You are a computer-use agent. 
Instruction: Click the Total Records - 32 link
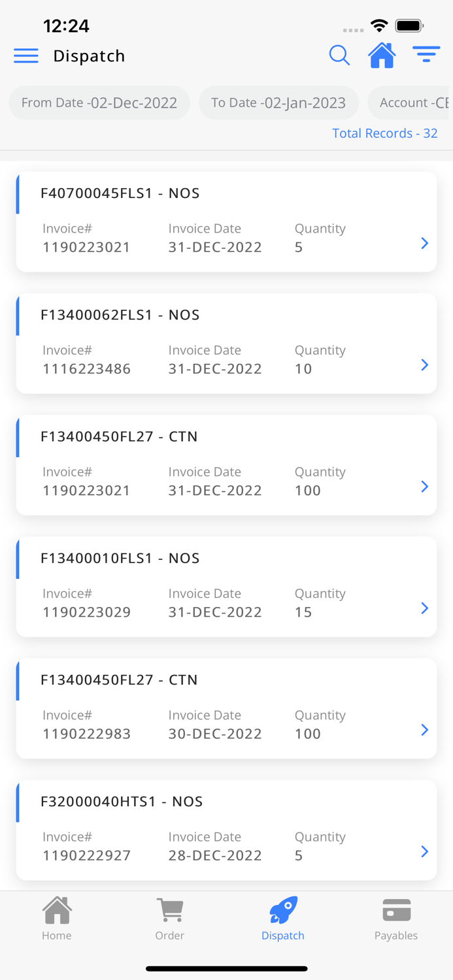(384, 133)
